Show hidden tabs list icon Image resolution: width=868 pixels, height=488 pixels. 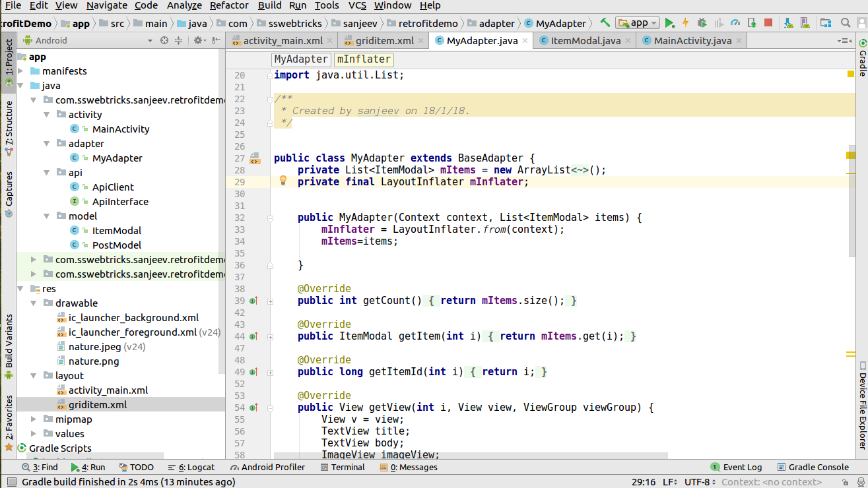845,41
